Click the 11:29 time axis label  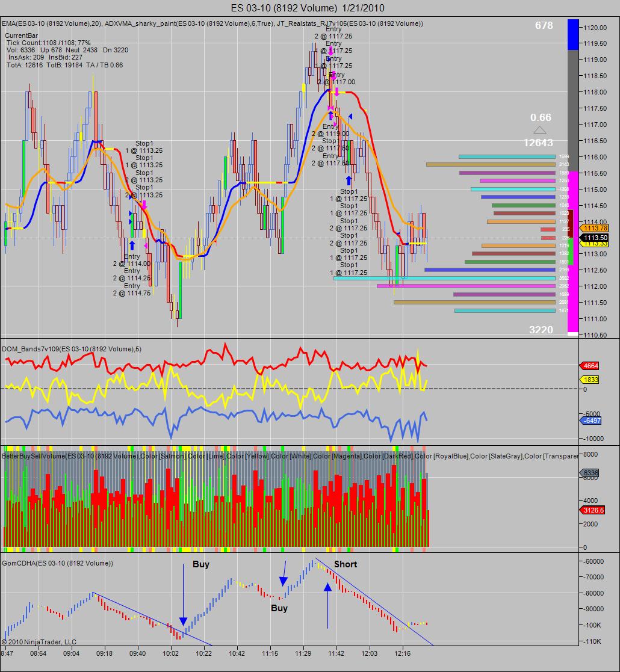pyautogui.click(x=303, y=653)
